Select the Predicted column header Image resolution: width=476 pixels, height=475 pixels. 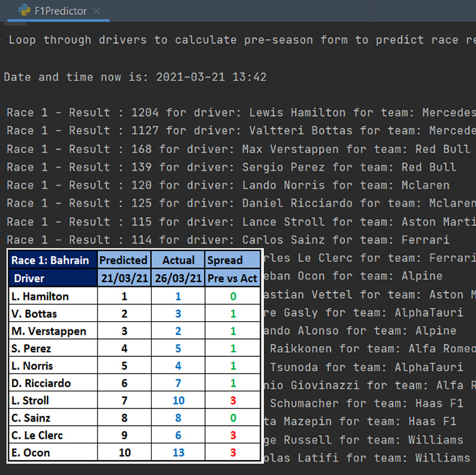tap(123, 260)
